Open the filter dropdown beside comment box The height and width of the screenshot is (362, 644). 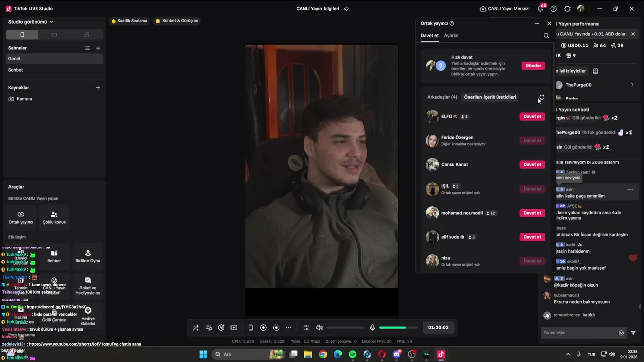click(633, 333)
